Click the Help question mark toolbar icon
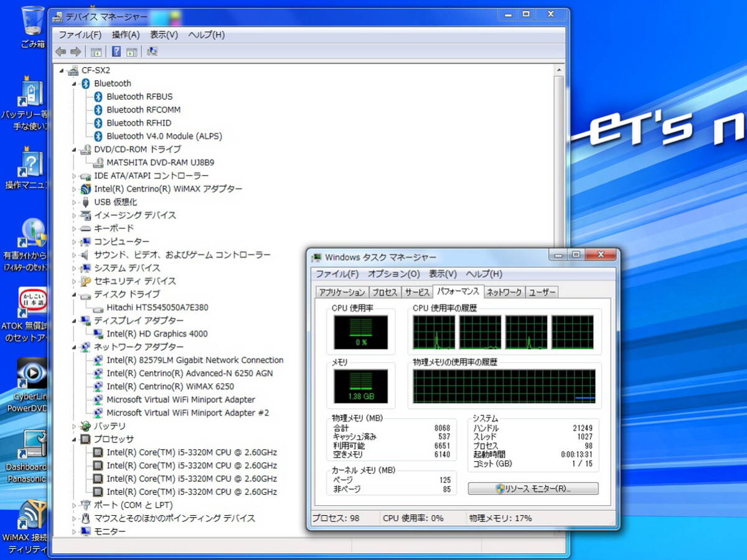Screen dimensions: 747x560 click(x=116, y=52)
